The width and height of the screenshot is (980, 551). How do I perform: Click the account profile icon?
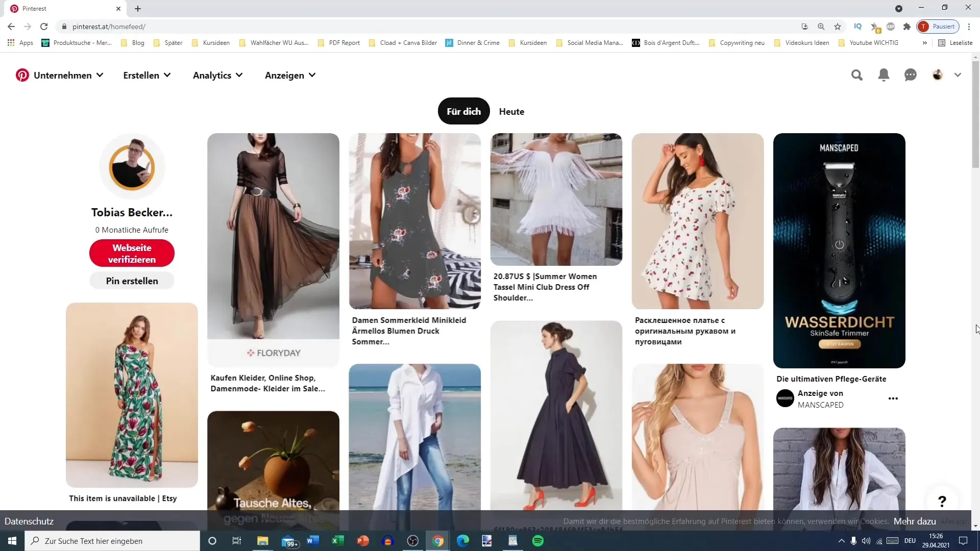(x=937, y=74)
